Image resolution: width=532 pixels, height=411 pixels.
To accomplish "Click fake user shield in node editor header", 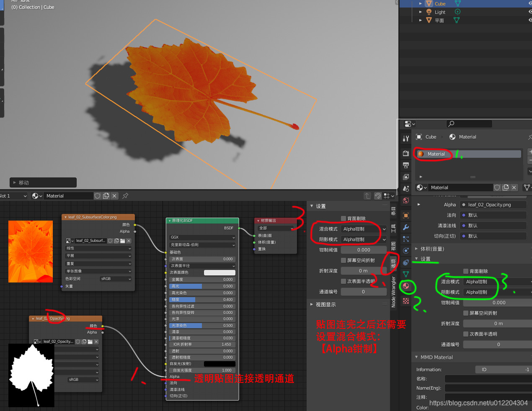I will click(98, 196).
